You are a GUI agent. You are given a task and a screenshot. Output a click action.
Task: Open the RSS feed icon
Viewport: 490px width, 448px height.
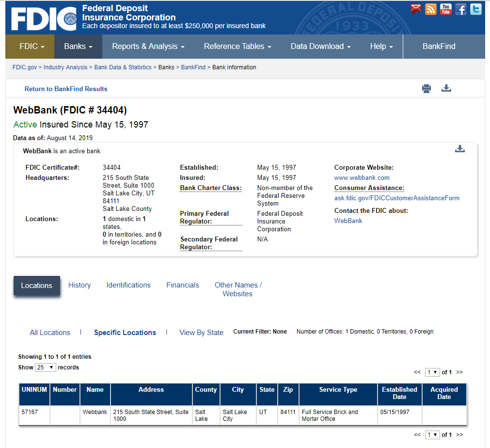[x=430, y=9]
